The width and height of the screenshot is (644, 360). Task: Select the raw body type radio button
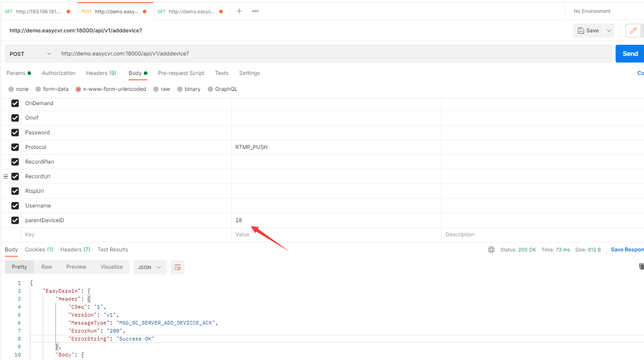tap(156, 89)
